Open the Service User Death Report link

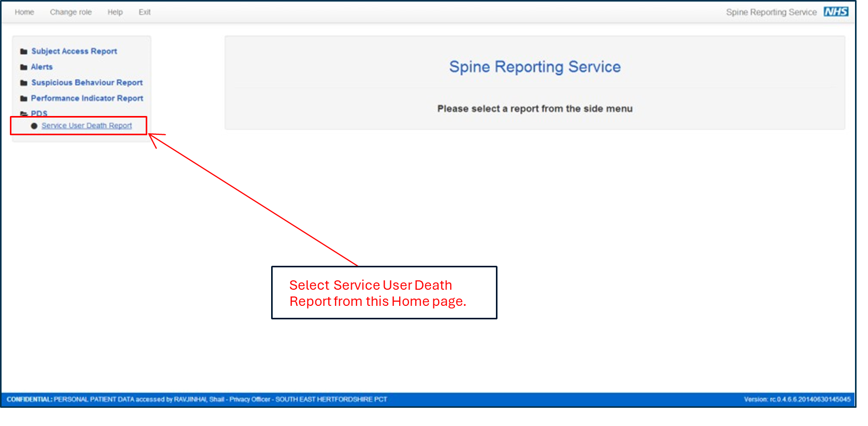click(x=87, y=125)
